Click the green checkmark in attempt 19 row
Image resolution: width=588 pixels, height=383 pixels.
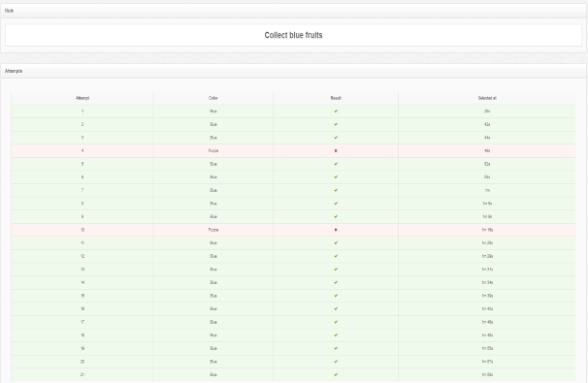point(336,348)
